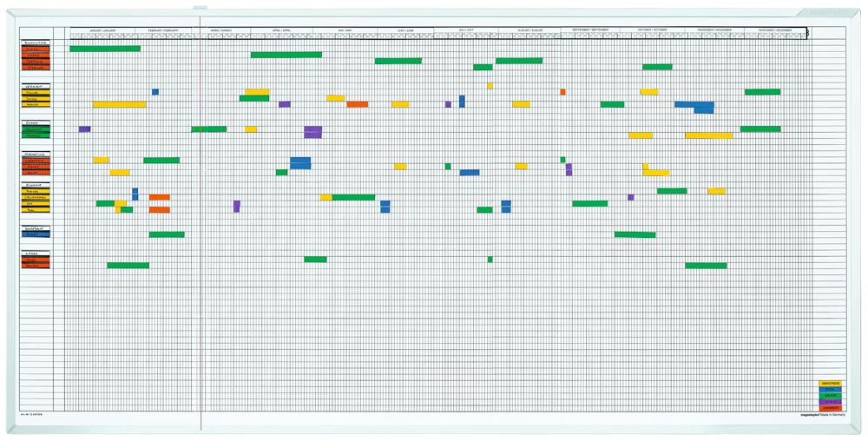This screenshot has height=441, width=868.
Task: Choose the purple swatch in the bottom legend
Action: [830, 401]
